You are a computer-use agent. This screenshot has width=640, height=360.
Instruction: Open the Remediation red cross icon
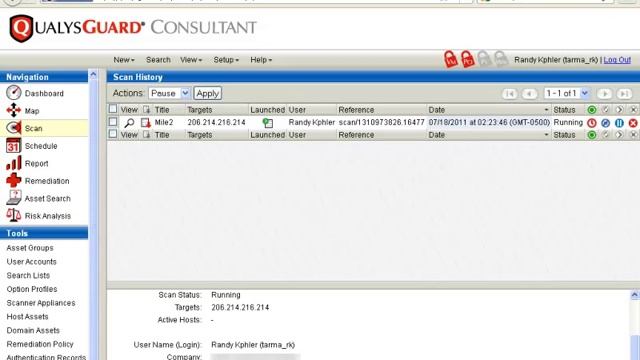click(x=13, y=180)
